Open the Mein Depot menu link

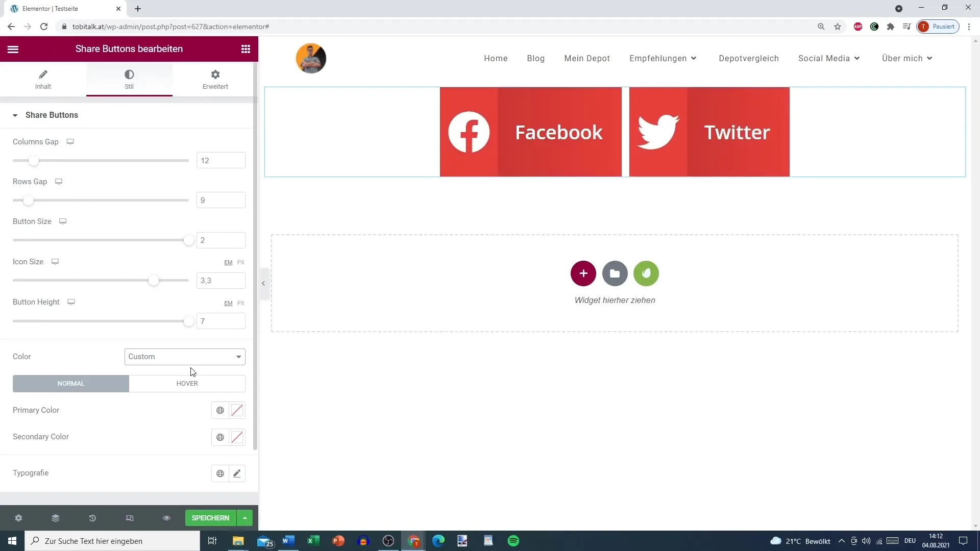click(x=587, y=58)
